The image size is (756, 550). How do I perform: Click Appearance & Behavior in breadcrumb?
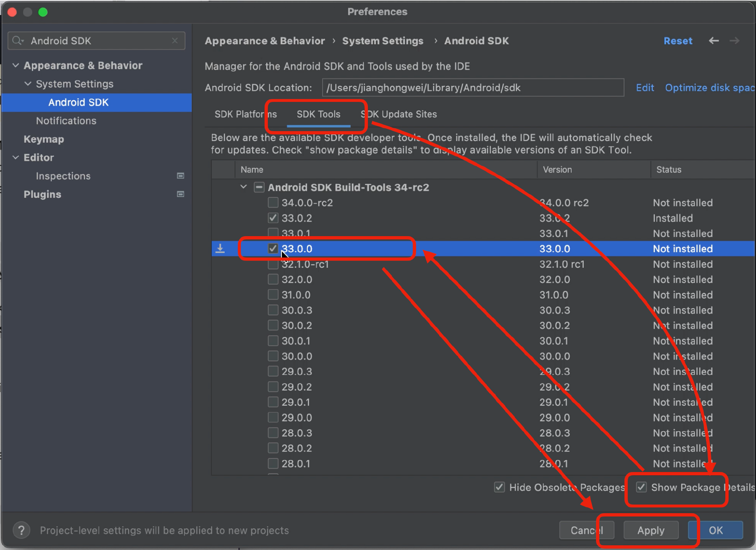coord(265,41)
